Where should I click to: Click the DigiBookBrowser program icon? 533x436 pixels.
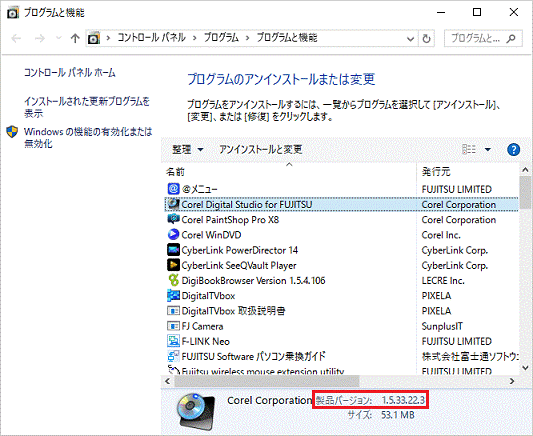click(173, 280)
